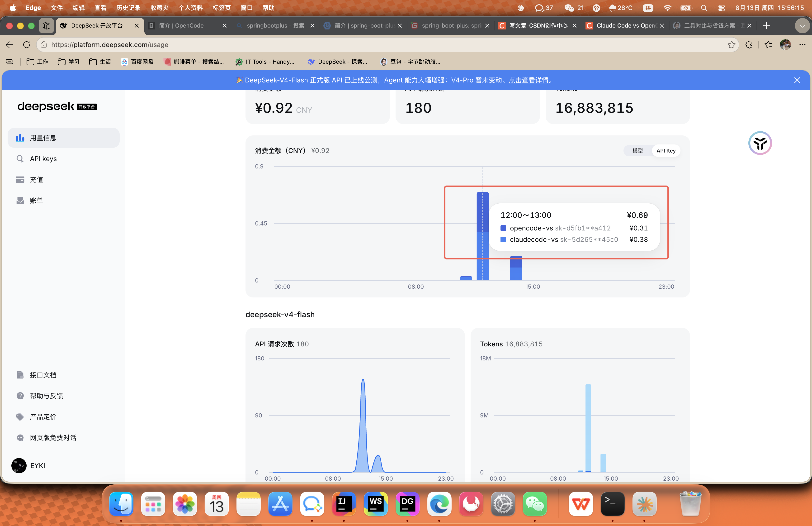Switch to the springbootplus - 搜索 tab

pyautogui.click(x=275, y=26)
